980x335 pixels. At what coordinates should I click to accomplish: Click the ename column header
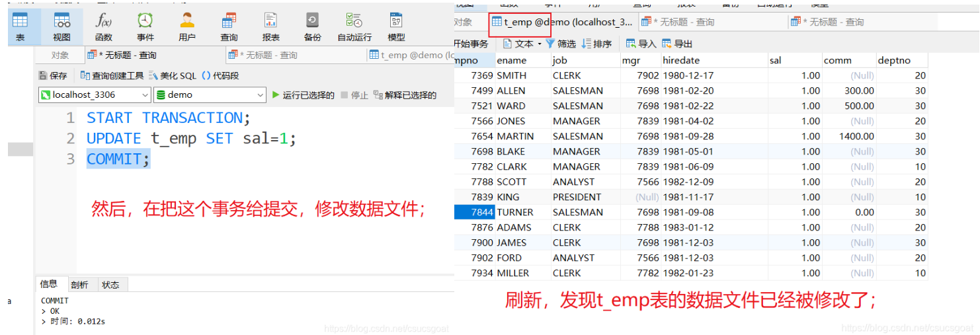(522, 60)
